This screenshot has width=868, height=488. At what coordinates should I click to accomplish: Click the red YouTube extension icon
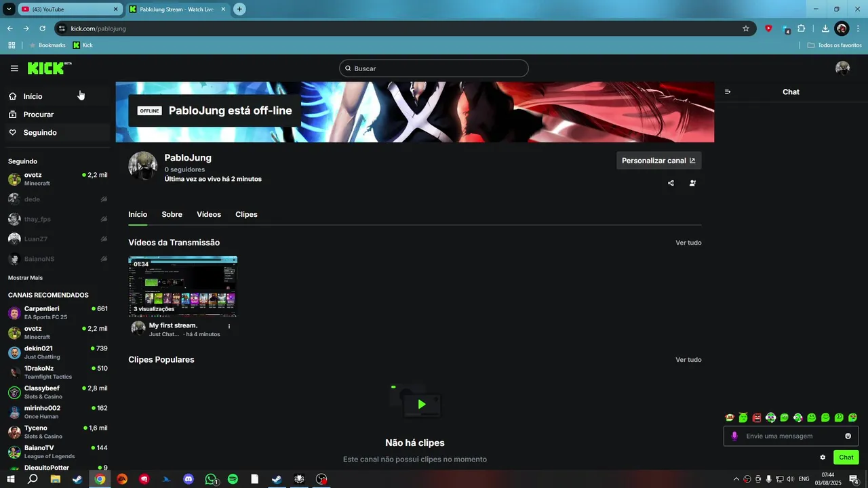tap(768, 28)
